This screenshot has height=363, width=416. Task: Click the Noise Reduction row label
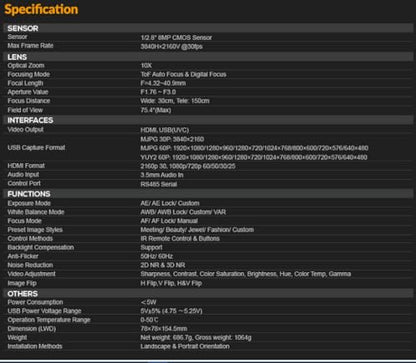tap(30, 265)
